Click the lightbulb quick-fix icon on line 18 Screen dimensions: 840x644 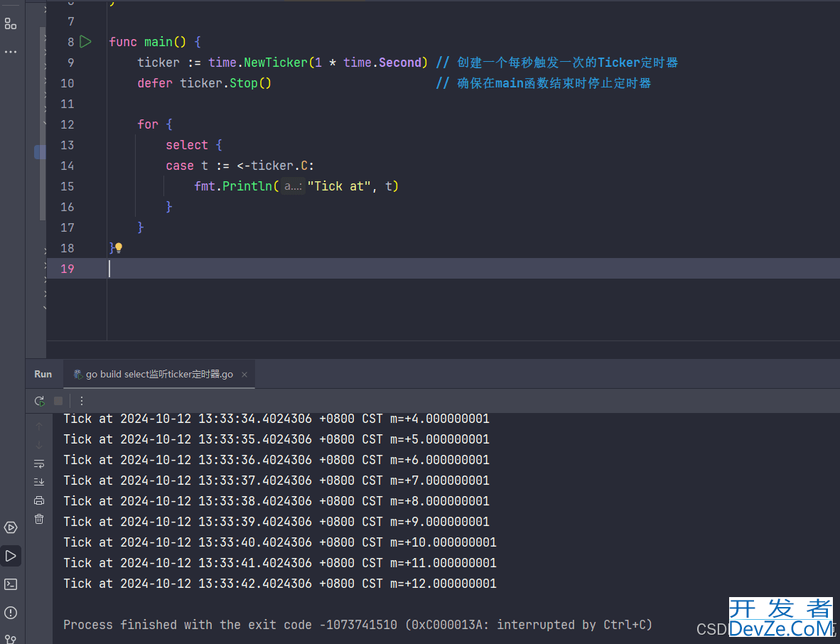click(x=119, y=247)
